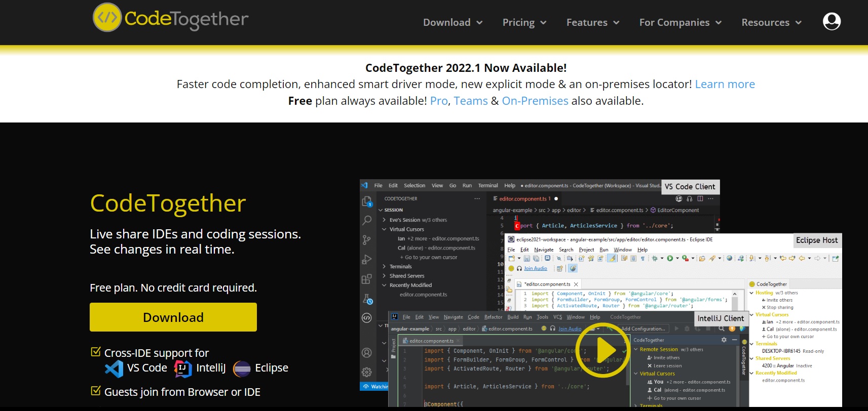Expand the Features navigation dropdown

(593, 22)
